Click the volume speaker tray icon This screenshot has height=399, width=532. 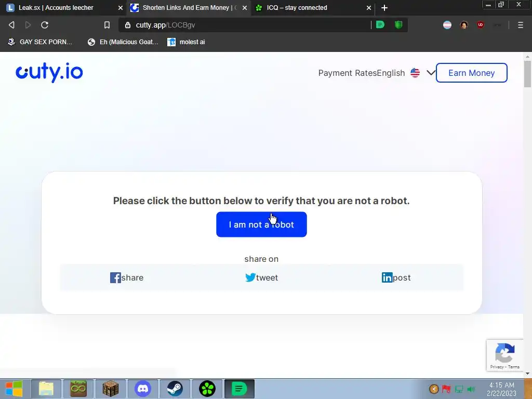point(471,389)
